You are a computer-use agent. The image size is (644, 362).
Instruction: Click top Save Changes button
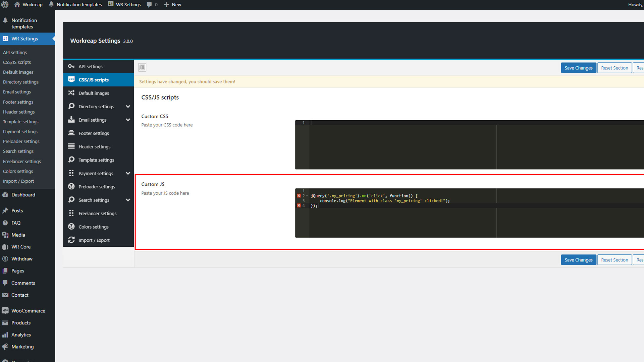pos(578,68)
